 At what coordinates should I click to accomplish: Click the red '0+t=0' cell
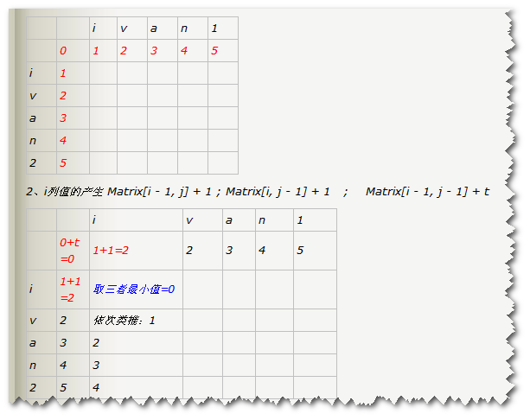70,251
